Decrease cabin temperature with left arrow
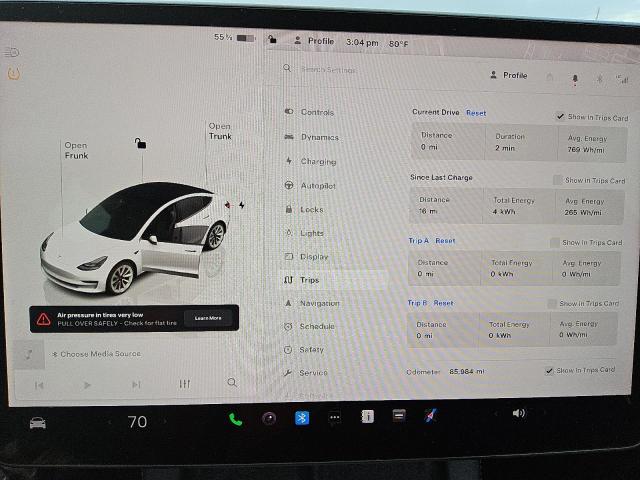This screenshot has width=640, height=480. click(x=109, y=422)
